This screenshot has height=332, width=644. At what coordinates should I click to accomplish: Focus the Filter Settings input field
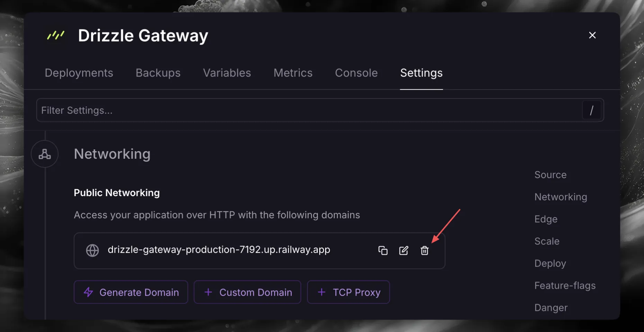[x=309, y=110]
